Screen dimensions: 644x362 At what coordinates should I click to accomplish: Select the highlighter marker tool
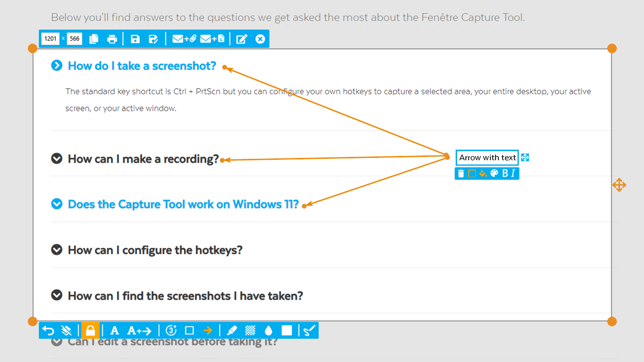point(232,330)
